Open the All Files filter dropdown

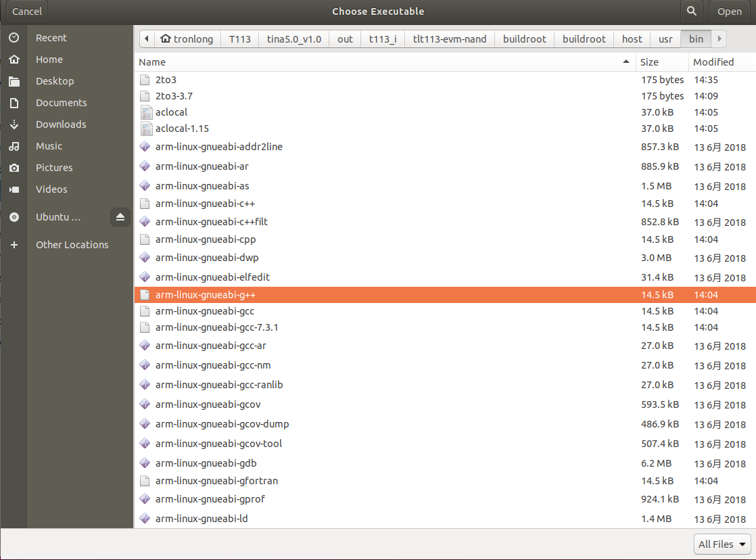(x=722, y=544)
